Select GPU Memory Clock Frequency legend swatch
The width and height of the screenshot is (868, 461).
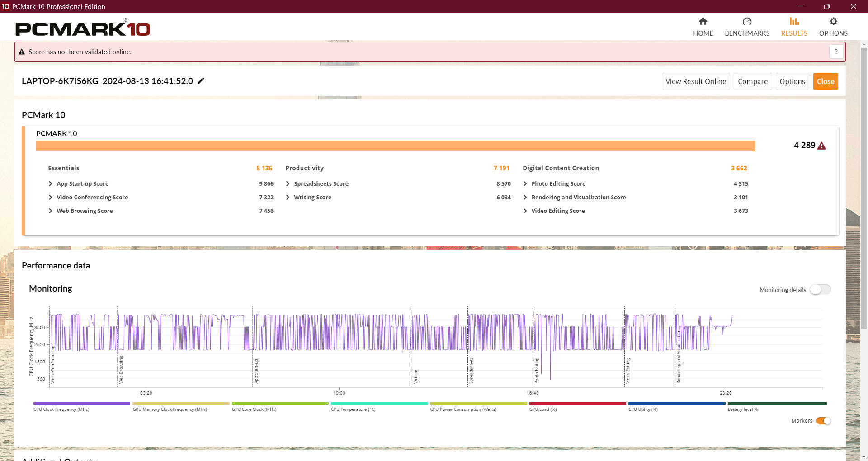point(181,404)
